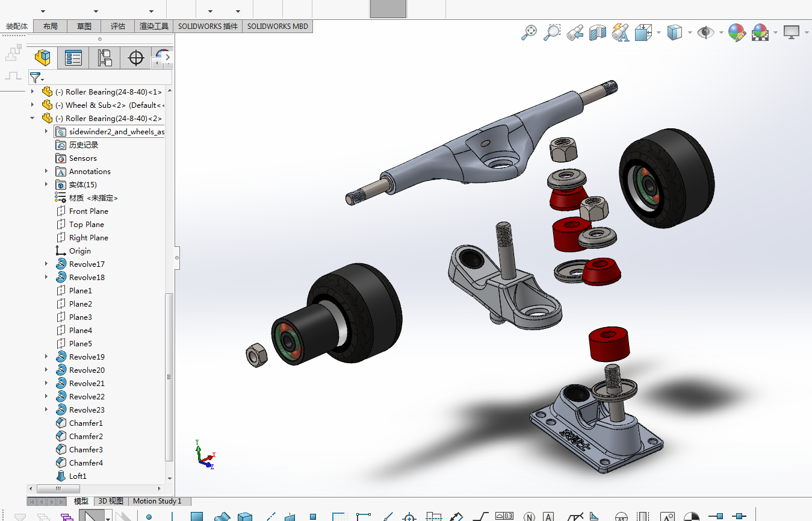The width and height of the screenshot is (812, 521).
Task: Switch to the 评估 tab
Action: coord(118,27)
